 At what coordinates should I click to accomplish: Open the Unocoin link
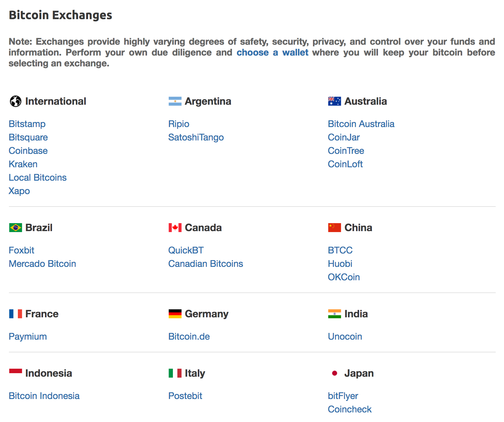point(345,336)
